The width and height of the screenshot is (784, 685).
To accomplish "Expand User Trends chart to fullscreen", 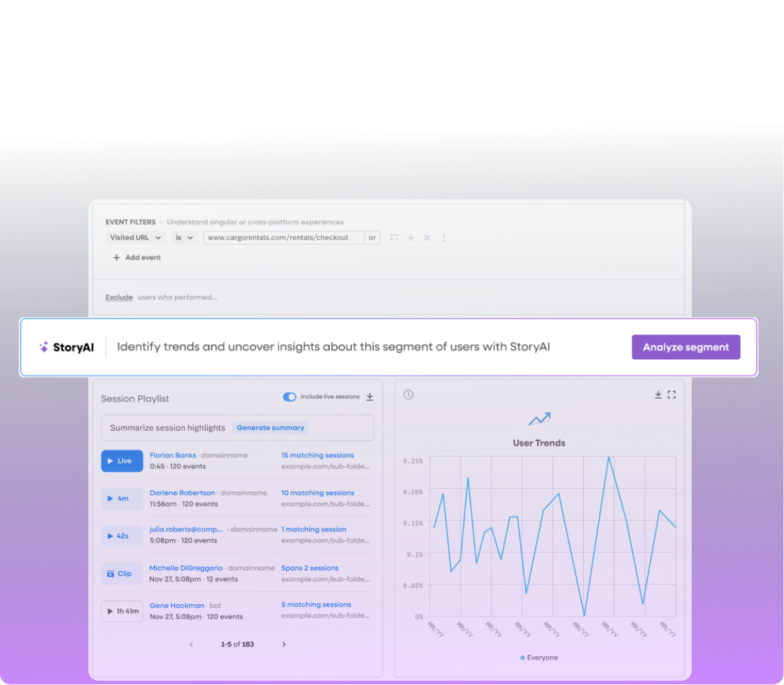I will pyautogui.click(x=671, y=395).
